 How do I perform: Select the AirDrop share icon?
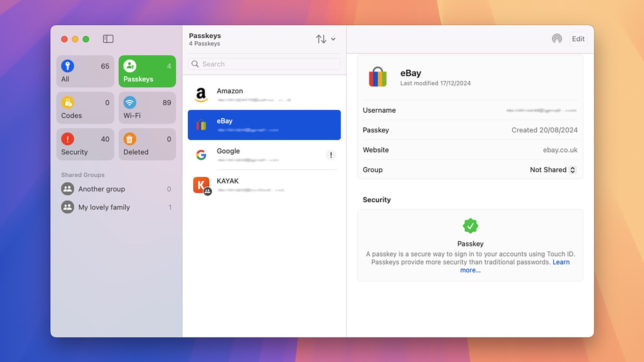pyautogui.click(x=557, y=39)
